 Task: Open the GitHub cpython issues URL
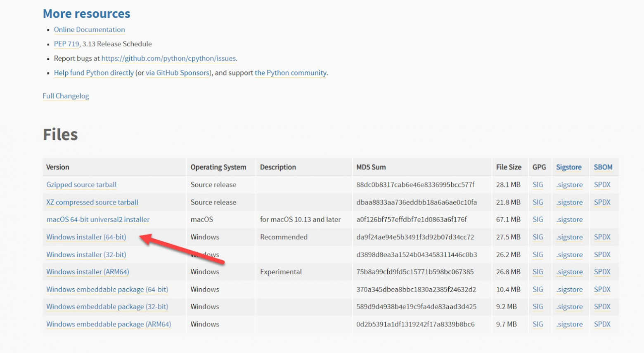pyautogui.click(x=168, y=59)
